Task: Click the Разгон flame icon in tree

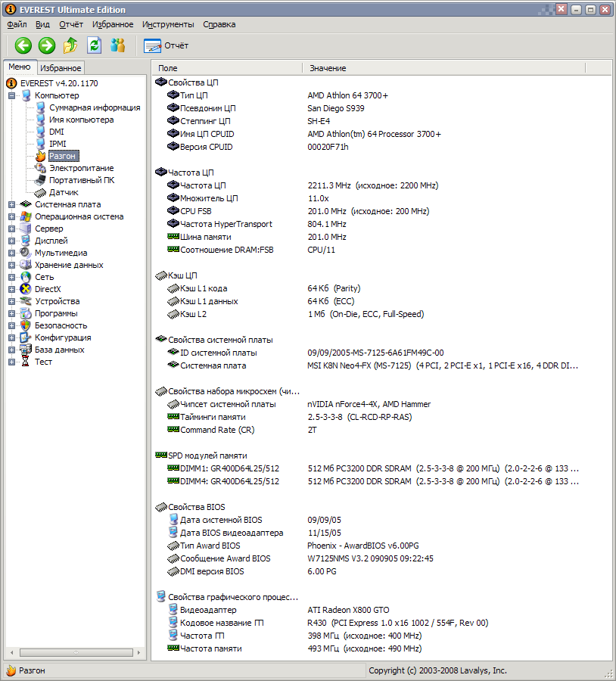Action: 40,155
